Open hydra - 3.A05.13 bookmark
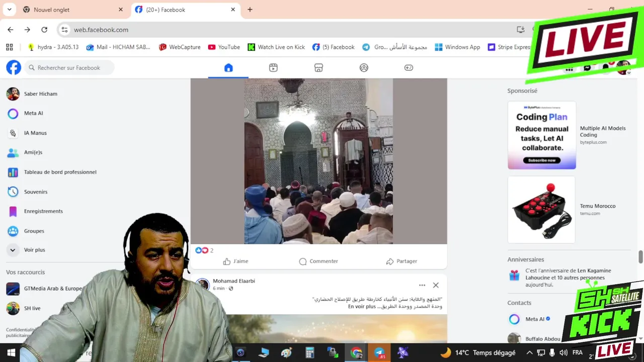 53,47
